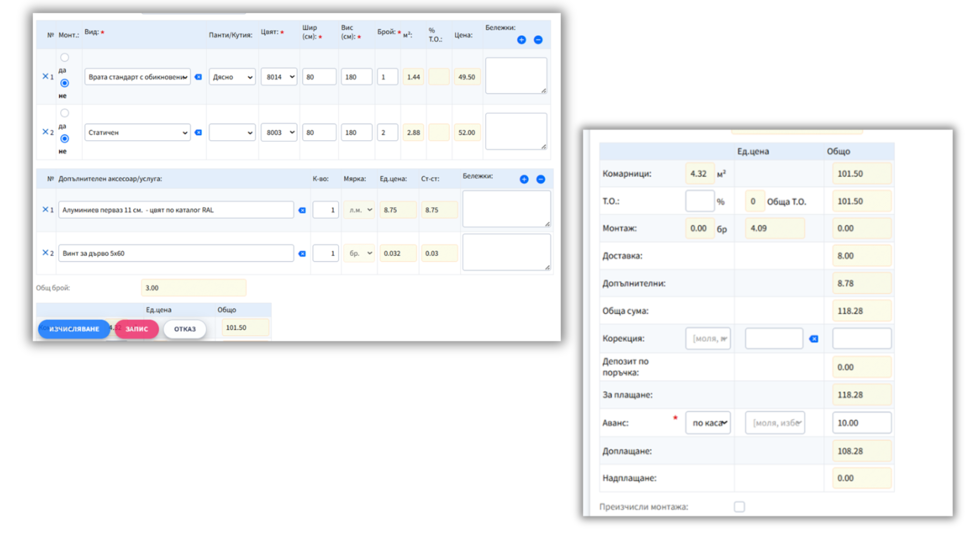Select 'не' for mounting in row 1

coord(65,83)
